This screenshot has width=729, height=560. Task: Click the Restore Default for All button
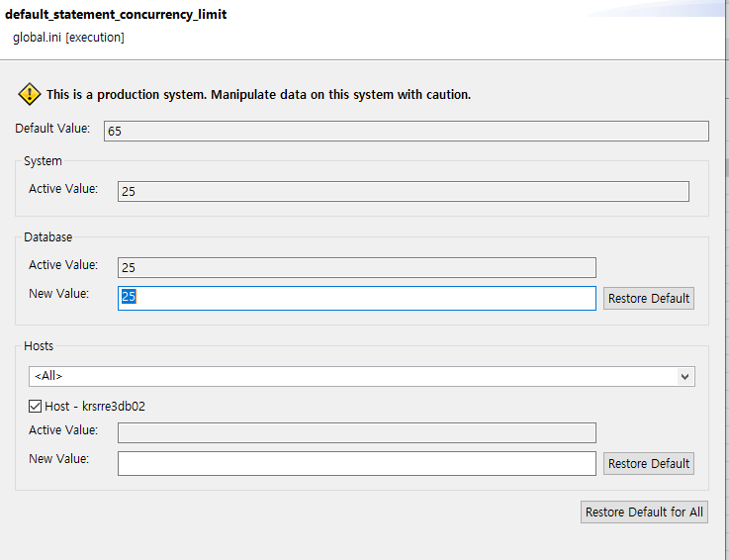tap(644, 513)
